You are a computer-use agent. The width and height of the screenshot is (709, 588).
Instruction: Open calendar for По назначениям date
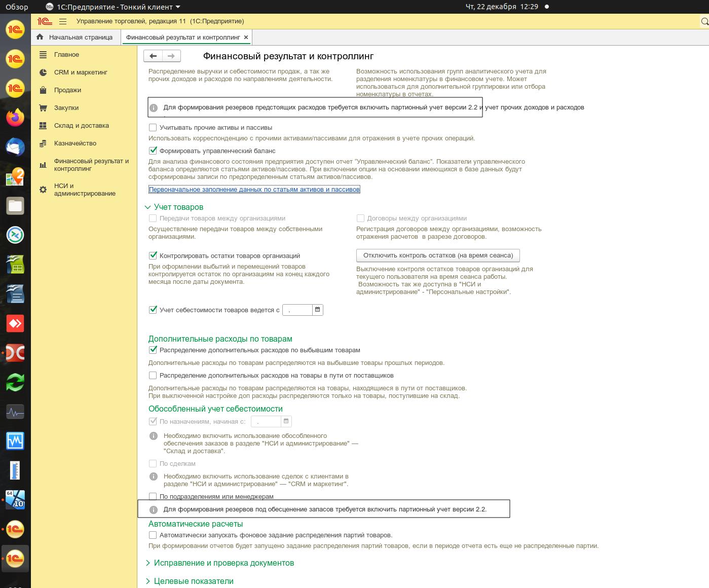pyautogui.click(x=286, y=421)
